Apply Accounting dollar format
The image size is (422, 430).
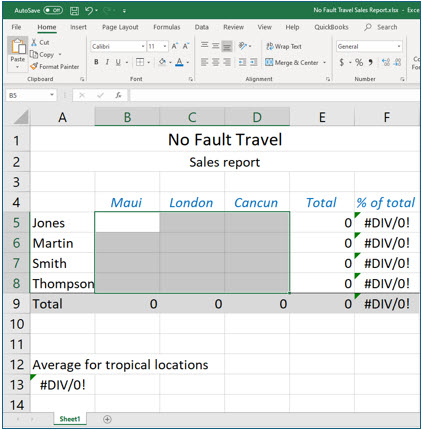341,62
